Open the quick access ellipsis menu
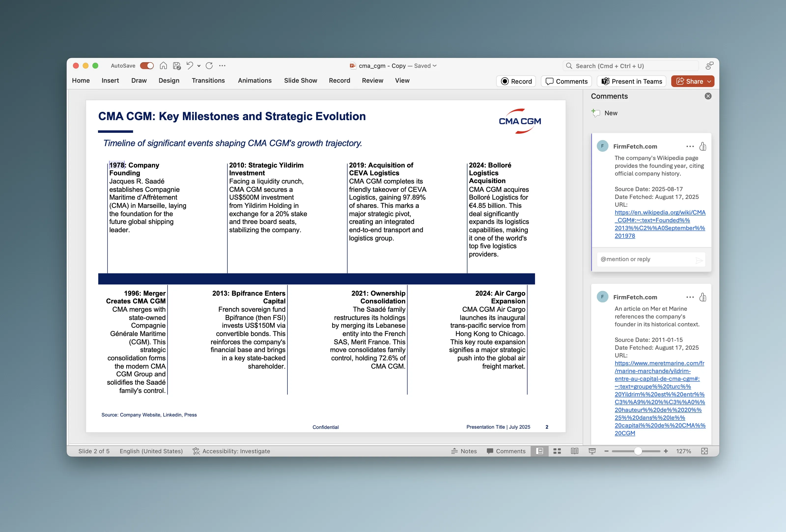Image resolution: width=786 pixels, height=532 pixels. [x=222, y=66]
